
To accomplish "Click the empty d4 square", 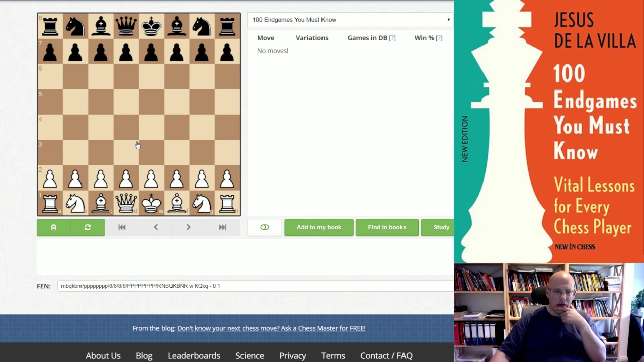I will [x=126, y=127].
